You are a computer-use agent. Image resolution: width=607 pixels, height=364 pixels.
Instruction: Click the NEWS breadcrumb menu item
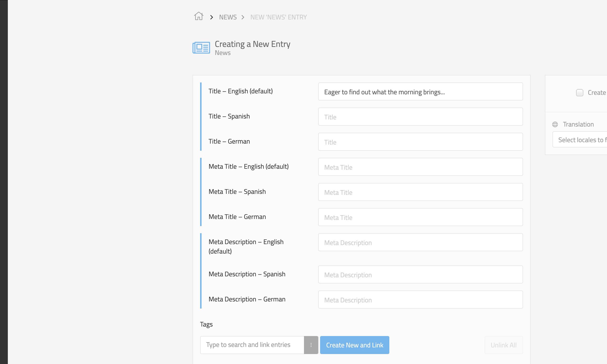[x=228, y=17]
